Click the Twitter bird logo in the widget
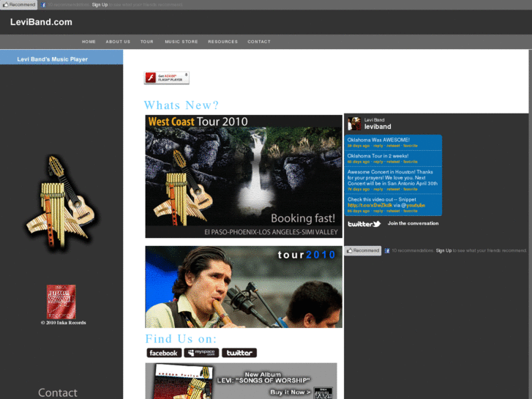Screen dimensions: 532x399 [364, 224]
